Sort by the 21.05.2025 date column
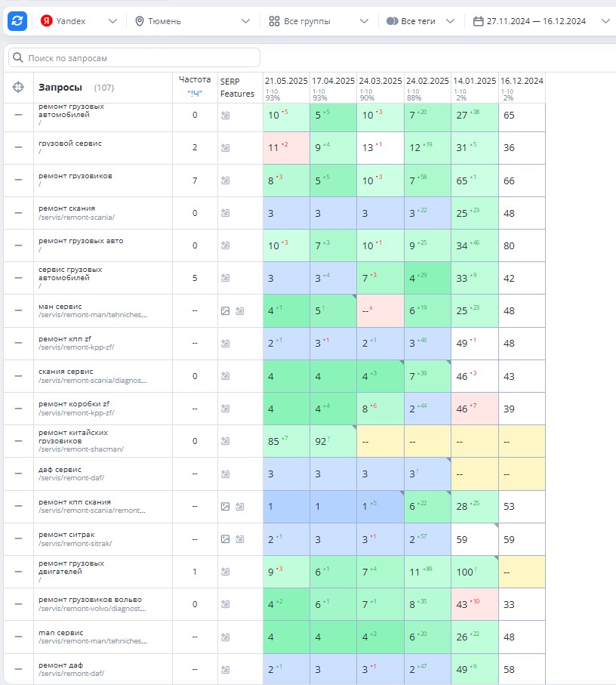The image size is (616, 685). [286, 81]
